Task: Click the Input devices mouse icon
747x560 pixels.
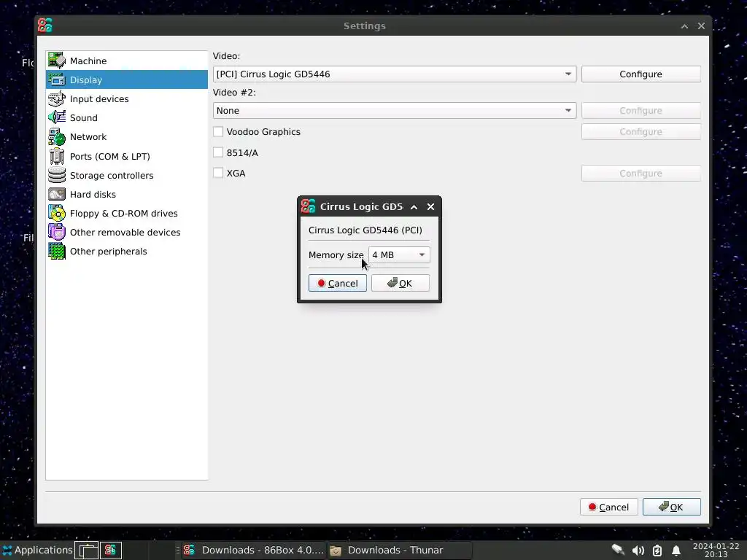Action: click(57, 98)
